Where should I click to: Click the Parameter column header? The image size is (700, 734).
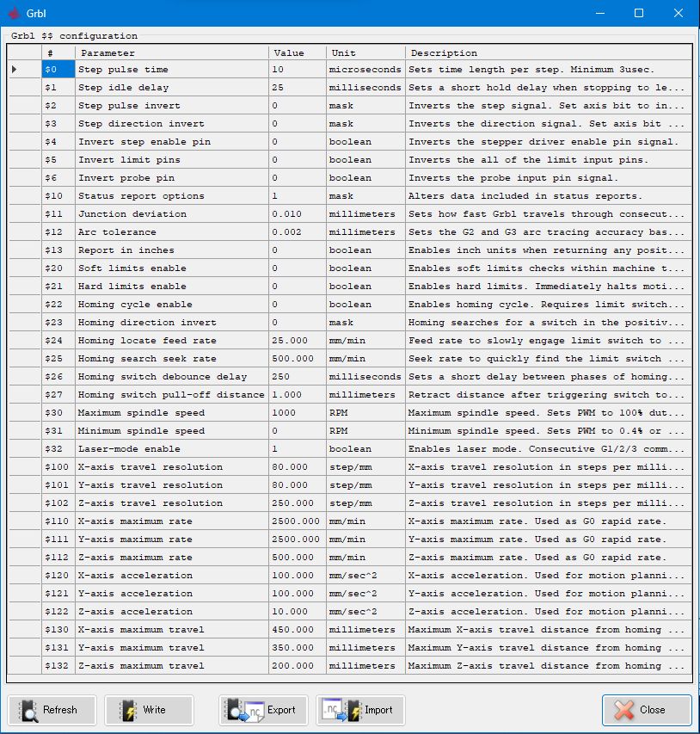pyautogui.click(x=172, y=52)
